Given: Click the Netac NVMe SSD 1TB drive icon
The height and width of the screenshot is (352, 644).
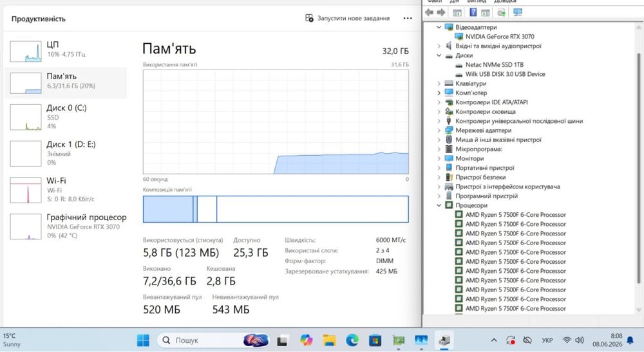Looking at the screenshot, I should (459, 65).
